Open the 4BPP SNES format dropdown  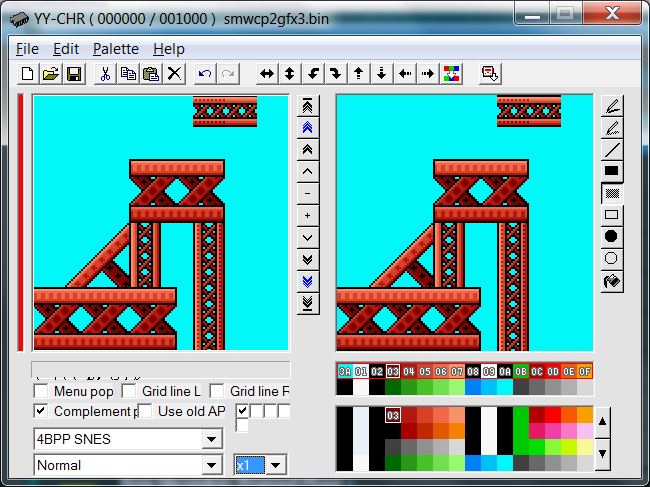[212, 439]
